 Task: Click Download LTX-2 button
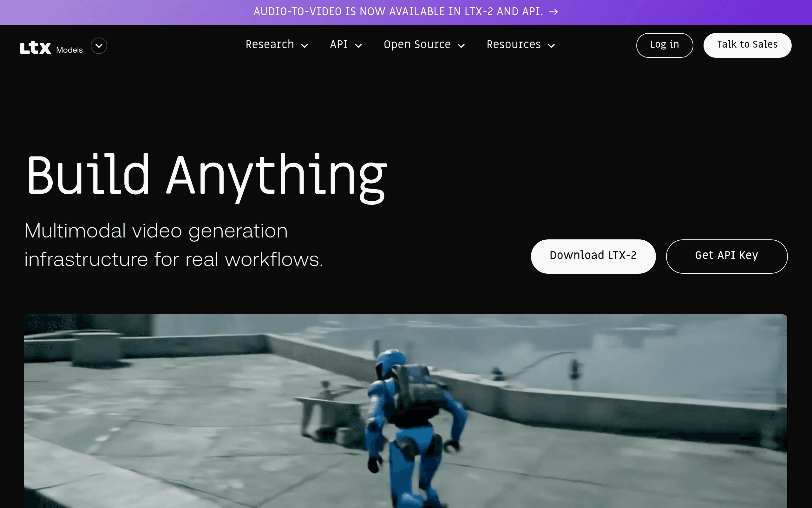click(593, 256)
